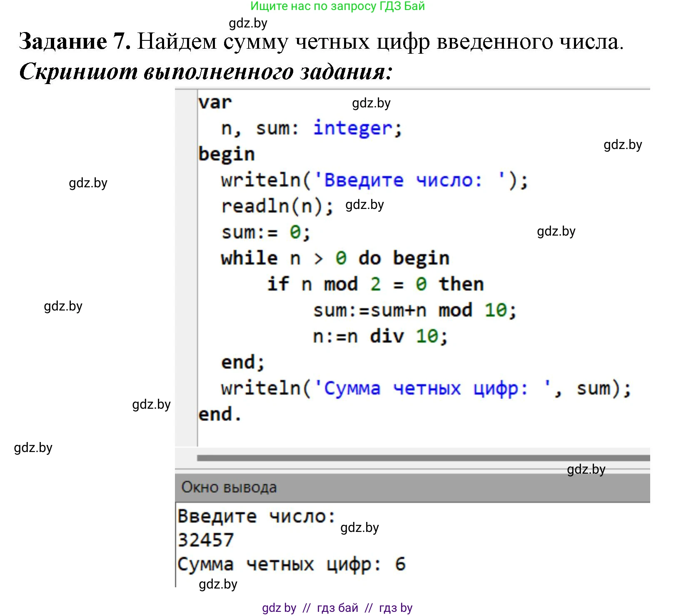
Task: Click the "Введите число:" prompt in output window
Action: (x=257, y=517)
